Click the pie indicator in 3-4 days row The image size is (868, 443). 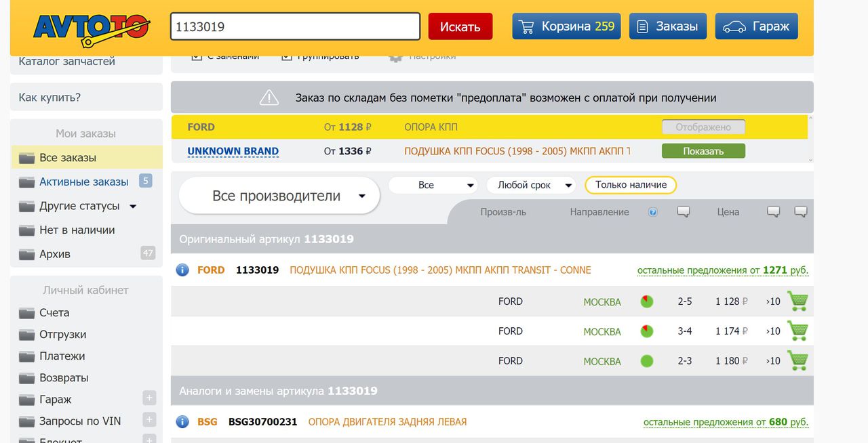click(647, 331)
